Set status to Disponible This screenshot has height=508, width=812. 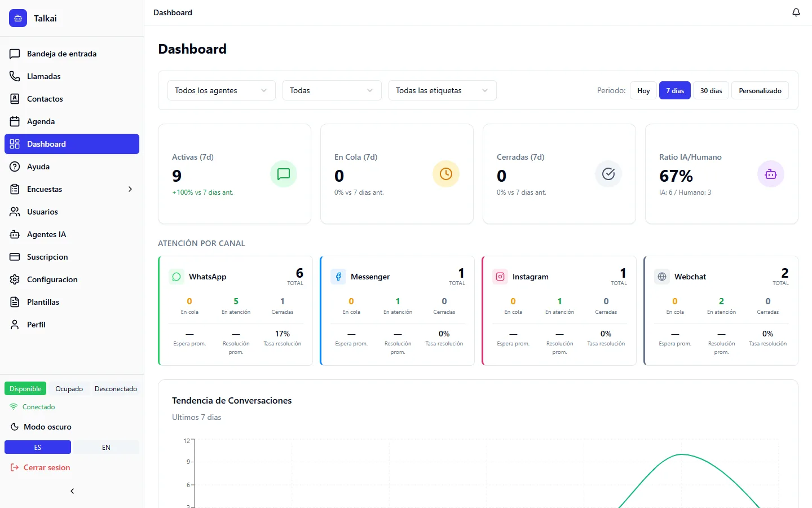pos(25,389)
